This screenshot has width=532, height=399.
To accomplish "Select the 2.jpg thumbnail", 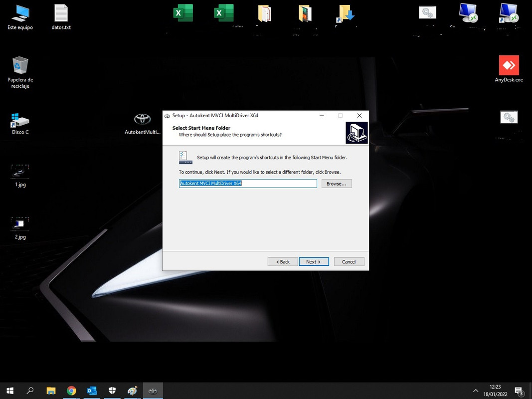I will (20, 228).
